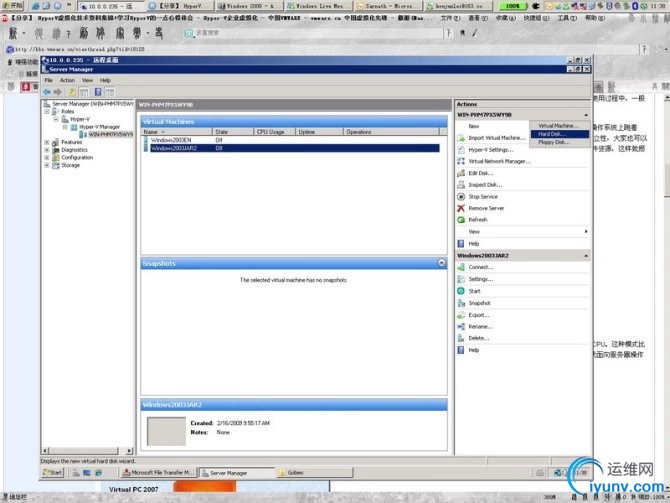
Task: Open the View submenu arrow in Actions
Action: [x=586, y=232]
